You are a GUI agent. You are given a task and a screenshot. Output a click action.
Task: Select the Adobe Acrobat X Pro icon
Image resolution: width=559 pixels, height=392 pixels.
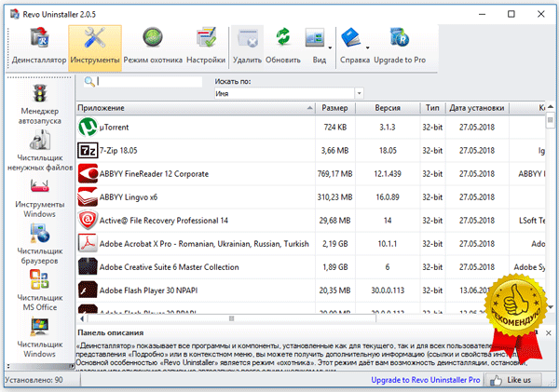tap(88, 244)
